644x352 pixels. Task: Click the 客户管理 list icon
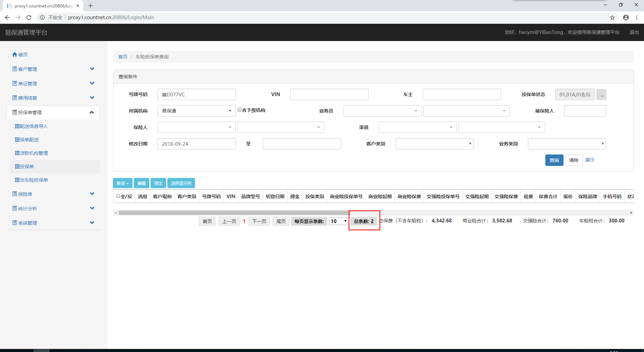point(14,69)
